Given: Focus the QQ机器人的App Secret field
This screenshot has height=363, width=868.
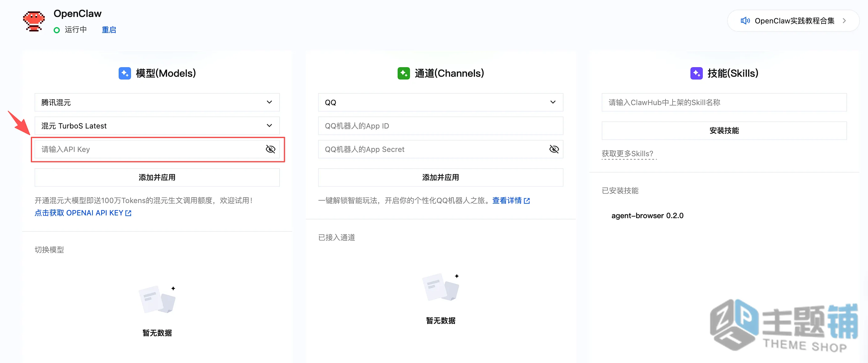Looking at the screenshot, I should 440,149.
